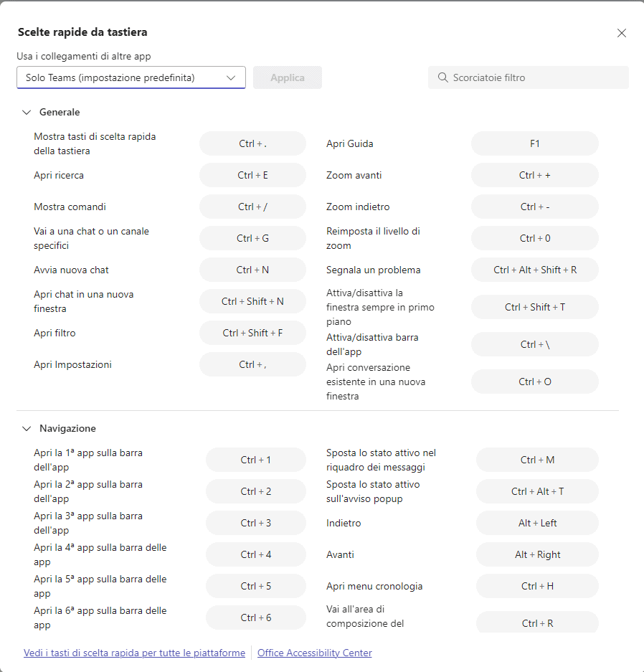Click the Alt + Right shortcut for Avanti

tap(537, 554)
